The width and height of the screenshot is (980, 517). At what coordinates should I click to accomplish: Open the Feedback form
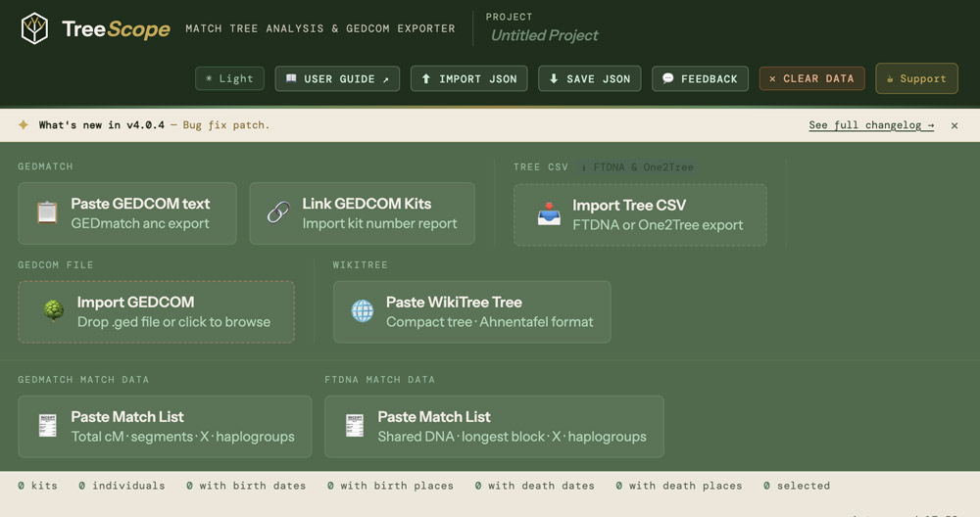pos(700,78)
